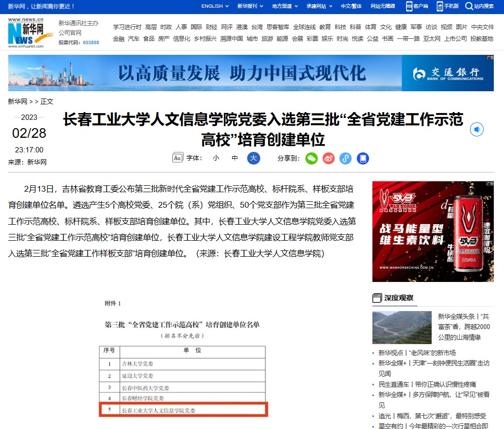Select large (大) font size
This screenshot has width=504, height=429.
(253, 158)
